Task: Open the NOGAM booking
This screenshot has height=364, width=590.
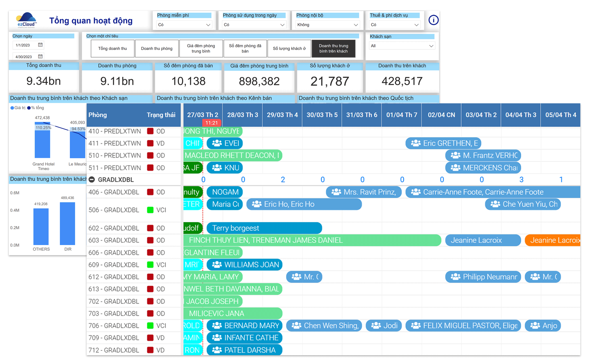Action: 225,192
